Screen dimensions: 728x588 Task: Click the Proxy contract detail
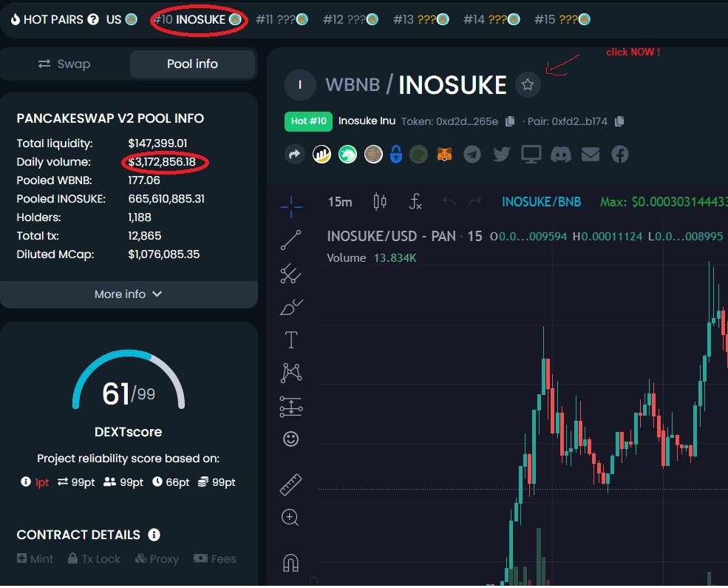[157, 558]
